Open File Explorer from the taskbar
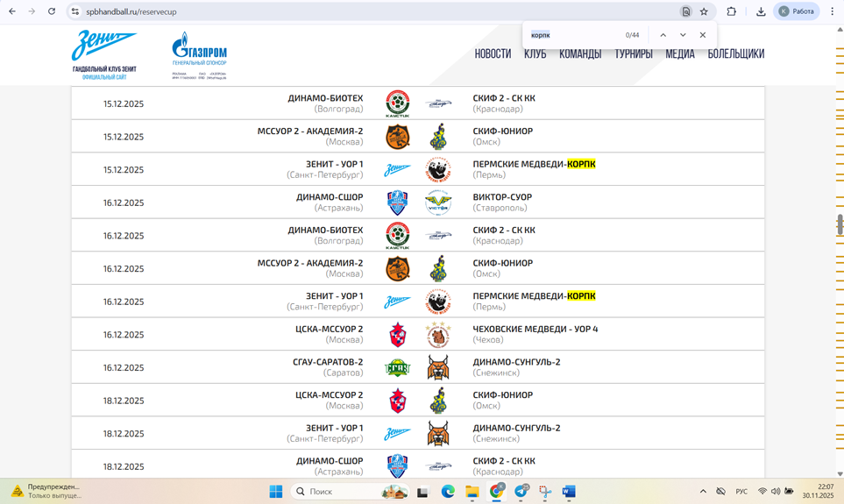This screenshot has height=504, width=844. (x=472, y=491)
